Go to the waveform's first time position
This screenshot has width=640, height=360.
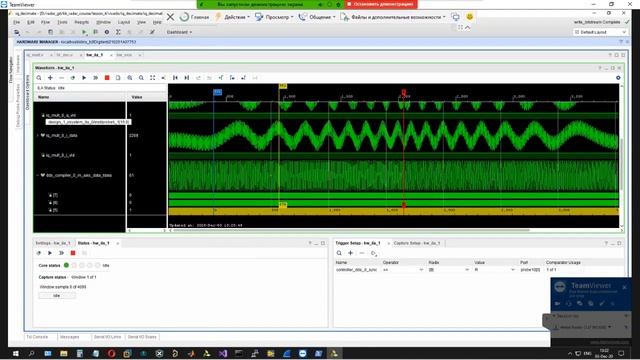175,78
